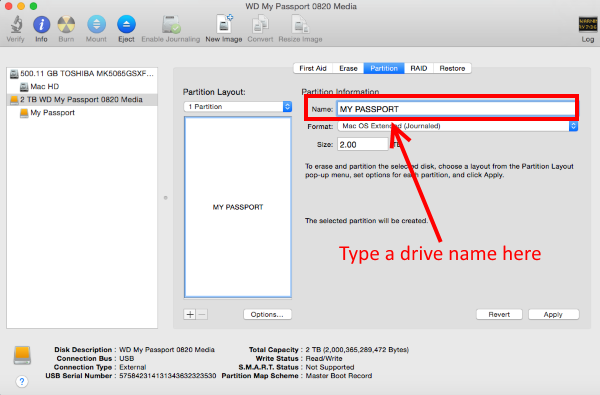Select the MY PASSPORT partition block
The height and width of the screenshot is (395, 600).
[x=238, y=207]
